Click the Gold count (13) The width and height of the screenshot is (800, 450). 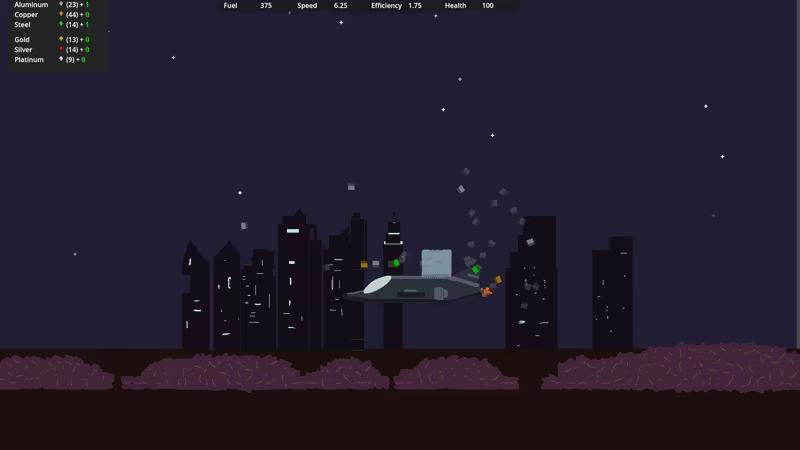click(x=72, y=39)
